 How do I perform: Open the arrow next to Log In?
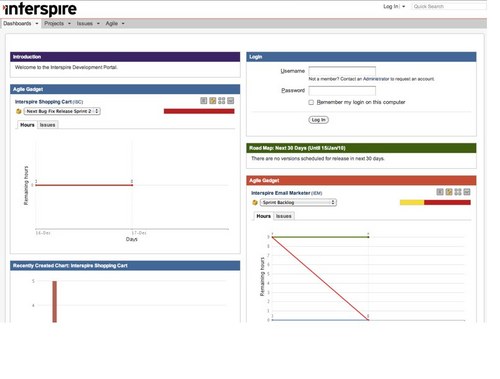pyautogui.click(x=404, y=7)
